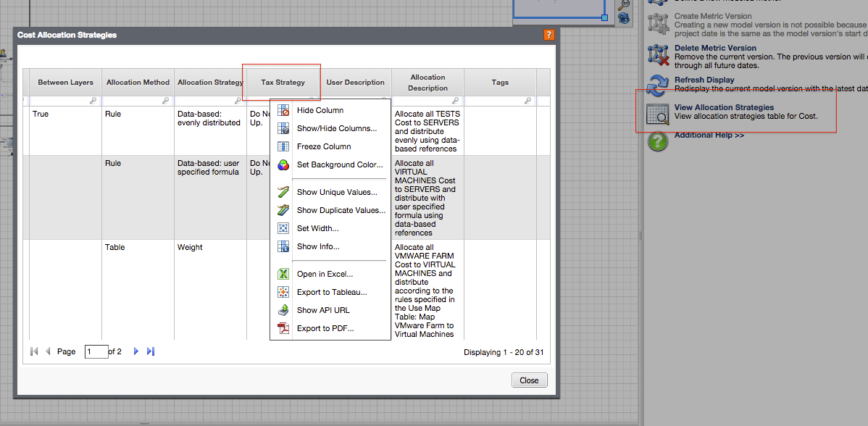Select the "Table" allocation method cell
The image size is (868, 426).
(x=138, y=289)
